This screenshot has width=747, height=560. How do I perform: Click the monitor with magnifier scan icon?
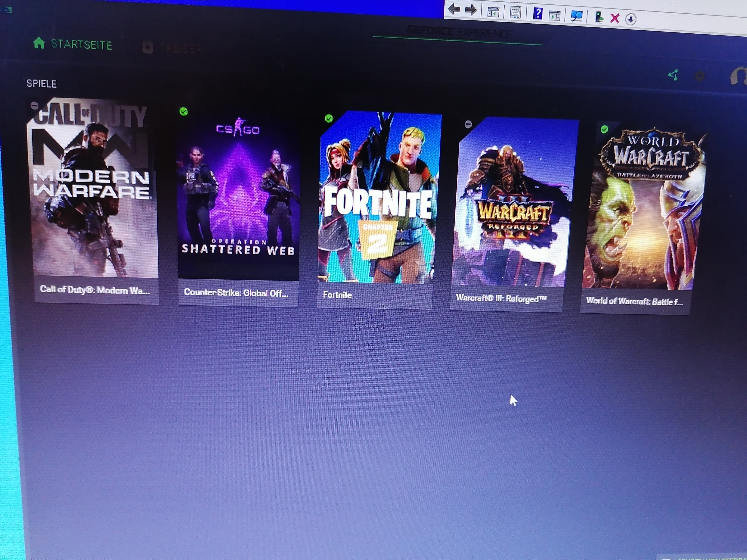[x=576, y=16]
